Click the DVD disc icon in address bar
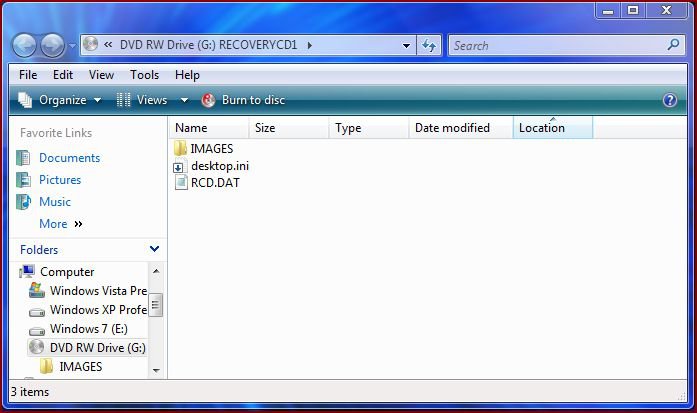This screenshot has height=413, width=697. coord(90,44)
